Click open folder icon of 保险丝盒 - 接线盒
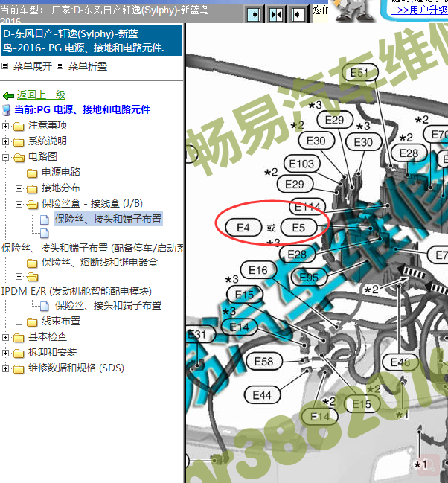Screen dimensions: 448x483 coord(32,204)
